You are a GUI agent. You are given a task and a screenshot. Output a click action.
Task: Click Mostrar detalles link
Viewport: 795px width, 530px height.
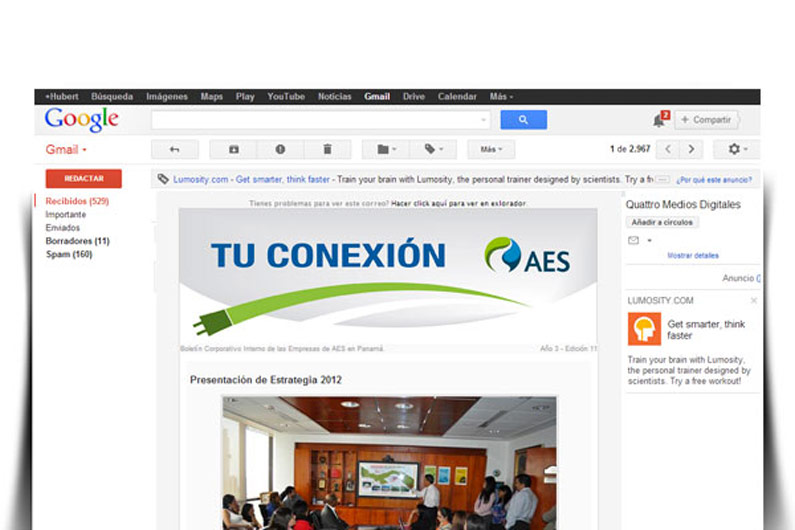pyautogui.click(x=693, y=256)
